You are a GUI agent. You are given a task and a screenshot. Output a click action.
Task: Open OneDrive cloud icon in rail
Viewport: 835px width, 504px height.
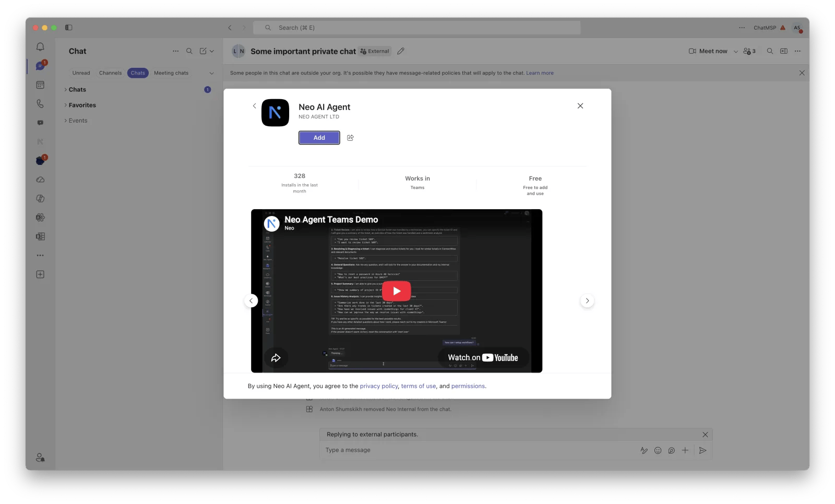[x=40, y=179]
